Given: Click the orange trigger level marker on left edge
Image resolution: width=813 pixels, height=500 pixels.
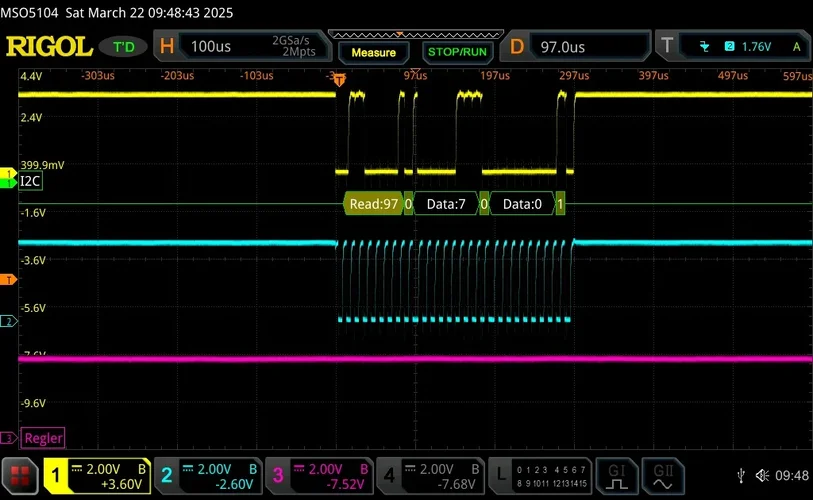Looking at the screenshot, I should click(x=7, y=280).
